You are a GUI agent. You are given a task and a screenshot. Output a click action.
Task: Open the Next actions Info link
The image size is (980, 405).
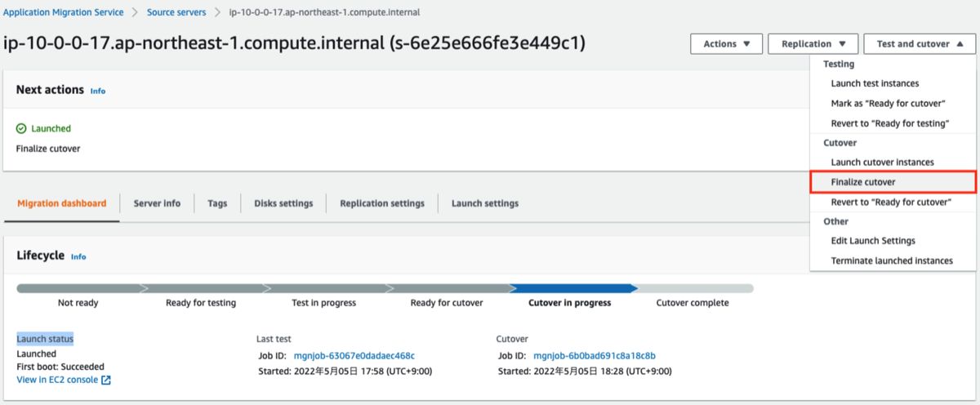point(98,91)
